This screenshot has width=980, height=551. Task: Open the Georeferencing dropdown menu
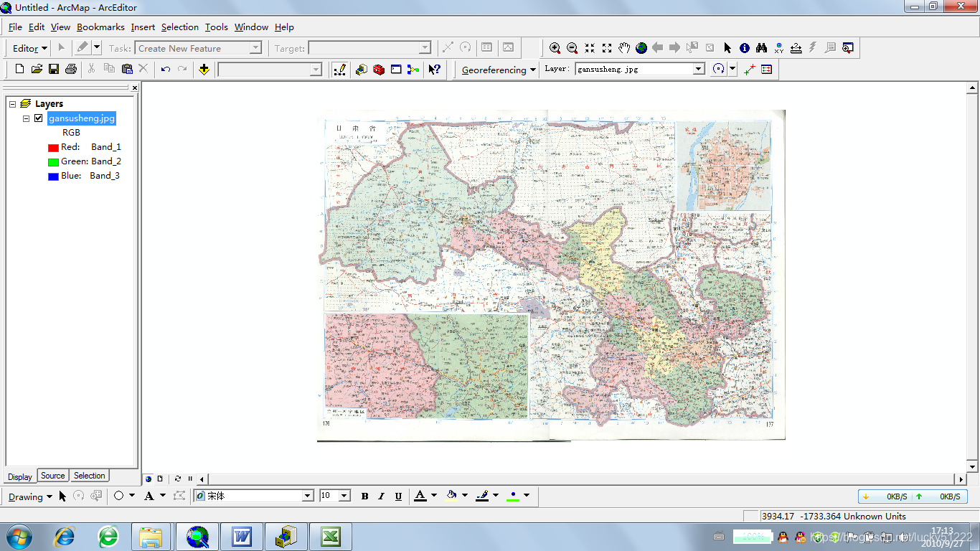coord(499,70)
